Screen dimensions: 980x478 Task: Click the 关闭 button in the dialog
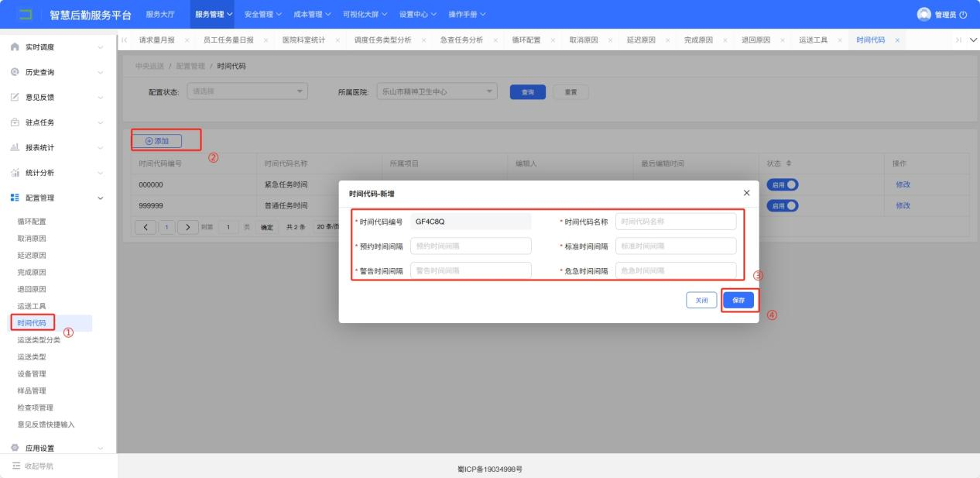(701, 301)
